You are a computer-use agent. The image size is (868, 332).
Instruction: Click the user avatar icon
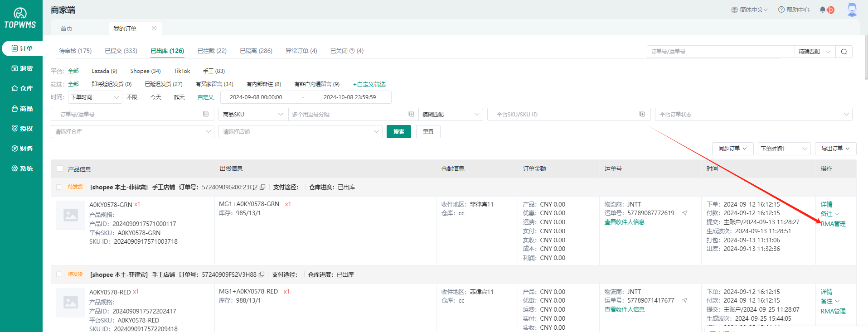pos(852,10)
